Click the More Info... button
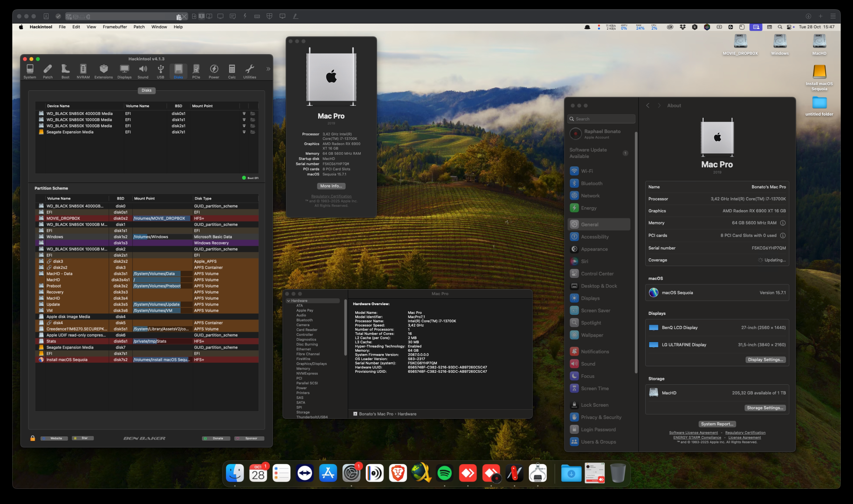The width and height of the screenshot is (853, 504). point(331,186)
